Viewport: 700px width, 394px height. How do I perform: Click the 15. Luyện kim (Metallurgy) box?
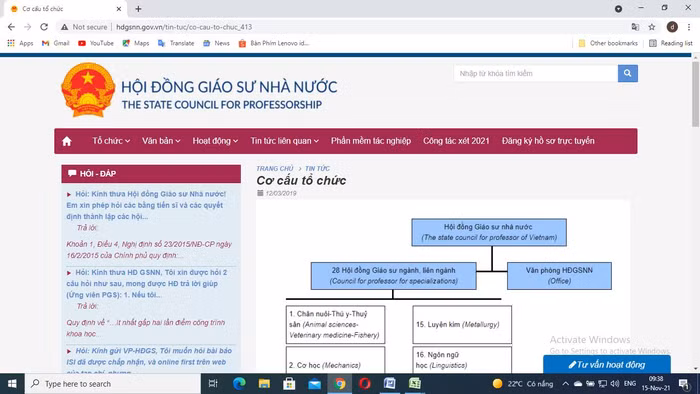click(462, 324)
